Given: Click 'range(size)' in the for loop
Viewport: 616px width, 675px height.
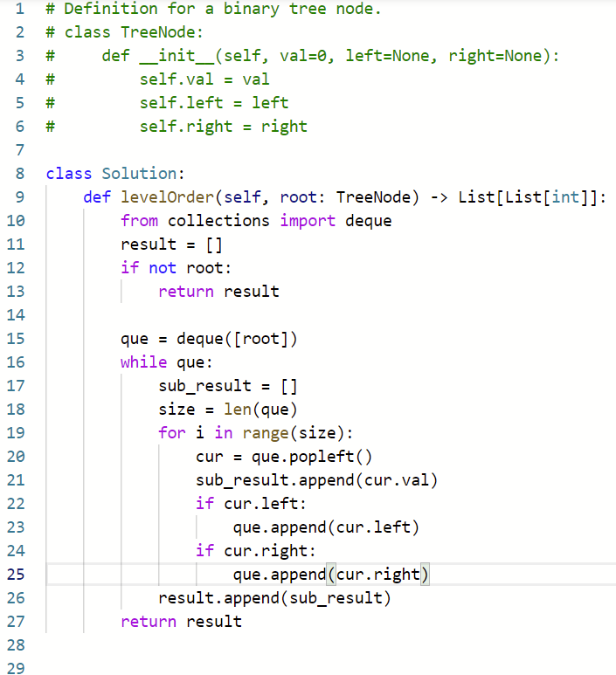Looking at the screenshot, I should (x=293, y=433).
